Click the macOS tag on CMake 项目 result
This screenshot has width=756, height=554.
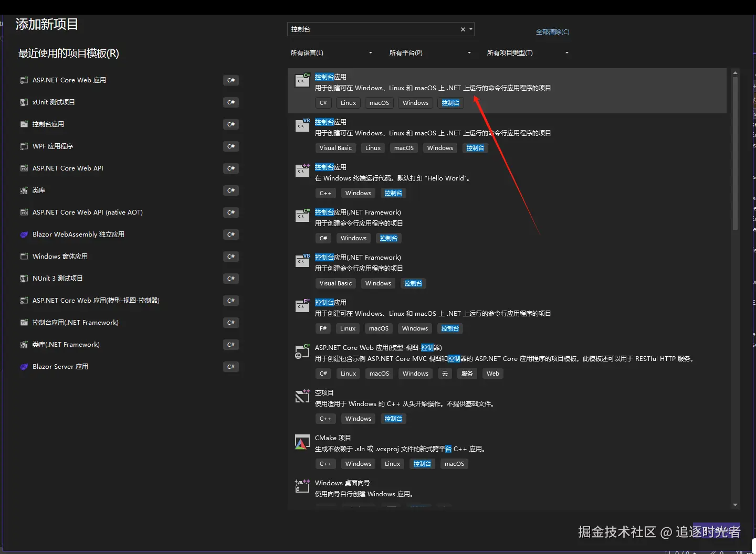[455, 464]
